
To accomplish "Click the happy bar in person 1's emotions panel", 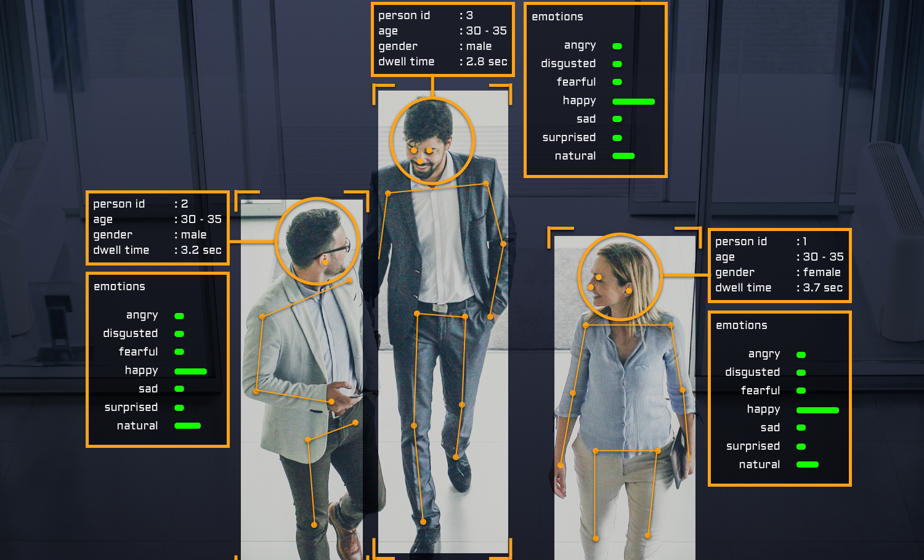I will coord(818,410).
